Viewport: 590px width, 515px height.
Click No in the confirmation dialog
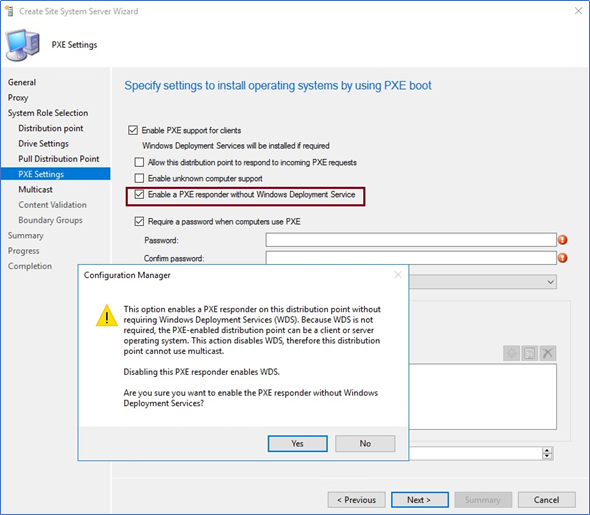coord(365,444)
